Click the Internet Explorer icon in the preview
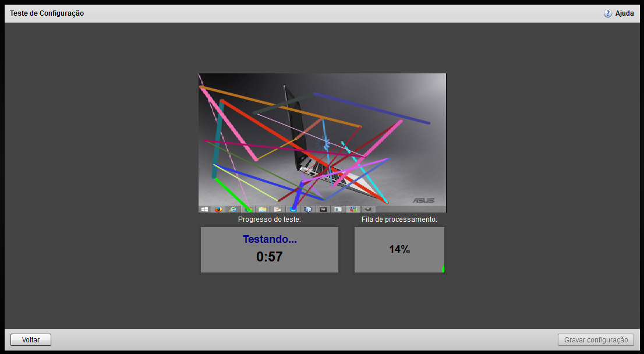Viewport: 644px width, 354px height. pyautogui.click(x=233, y=209)
